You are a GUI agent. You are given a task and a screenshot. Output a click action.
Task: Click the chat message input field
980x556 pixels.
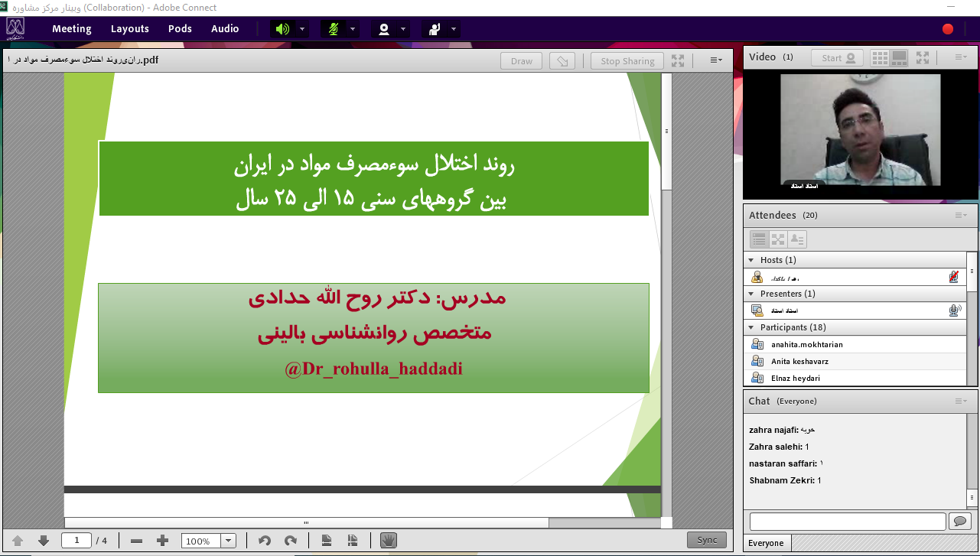click(847, 522)
